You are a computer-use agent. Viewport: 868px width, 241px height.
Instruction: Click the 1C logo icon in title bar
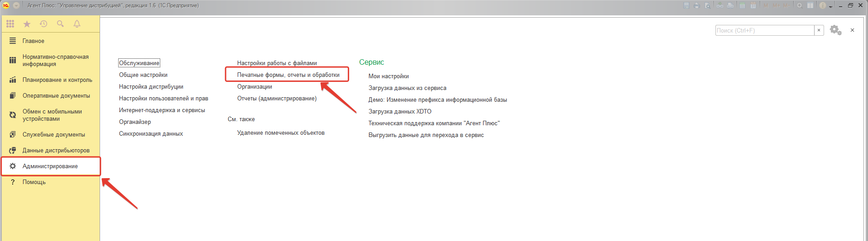(x=6, y=5)
